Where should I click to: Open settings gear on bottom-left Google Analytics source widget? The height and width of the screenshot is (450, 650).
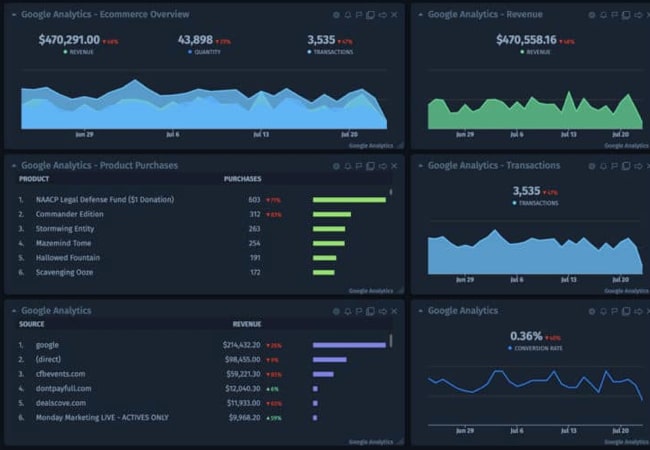[x=337, y=311]
